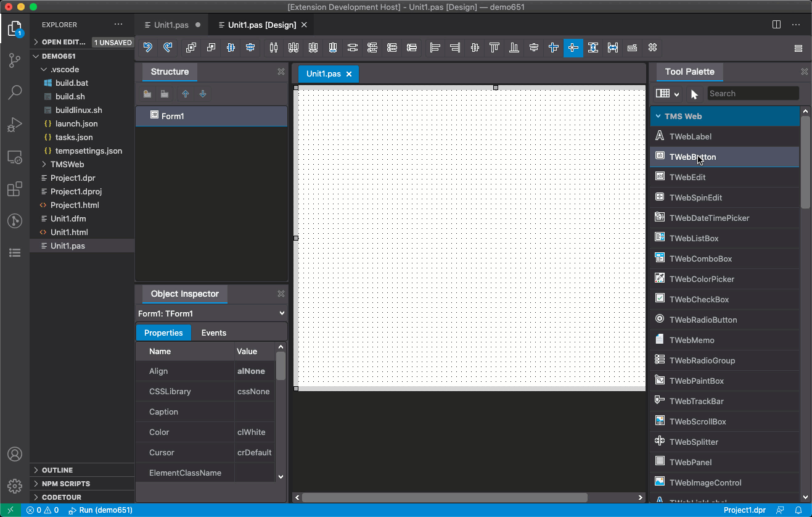
Task: Click the Tool Palette panel tab
Action: click(x=689, y=72)
